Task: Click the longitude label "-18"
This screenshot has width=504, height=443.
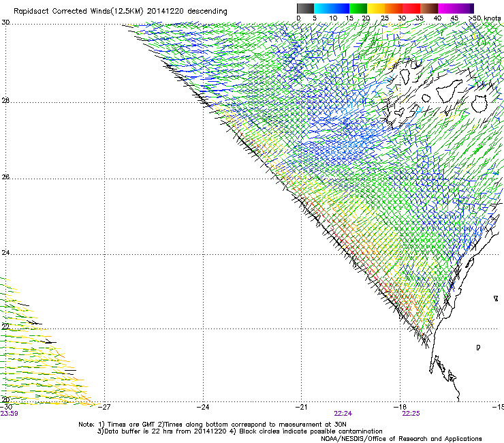Action: pos(400,407)
